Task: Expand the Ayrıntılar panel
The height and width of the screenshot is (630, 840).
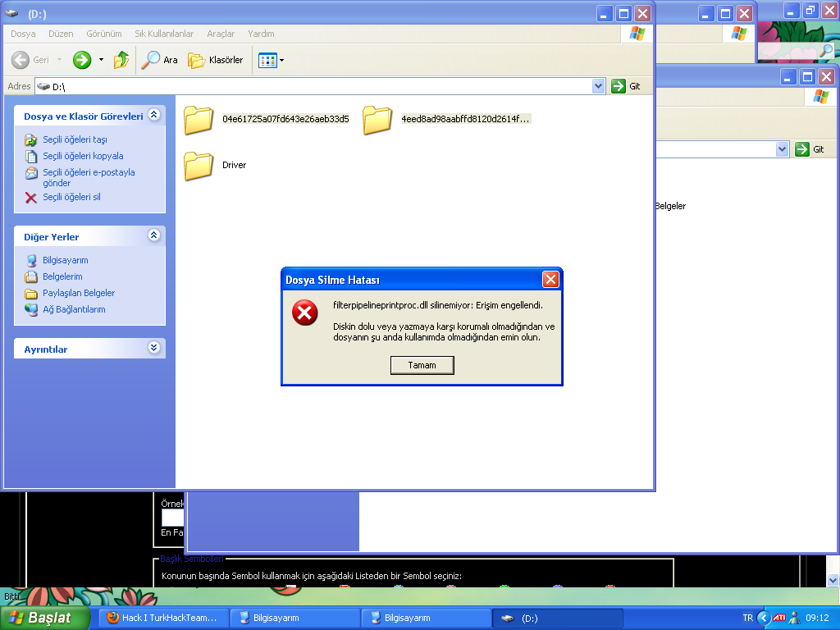Action: 153,348
